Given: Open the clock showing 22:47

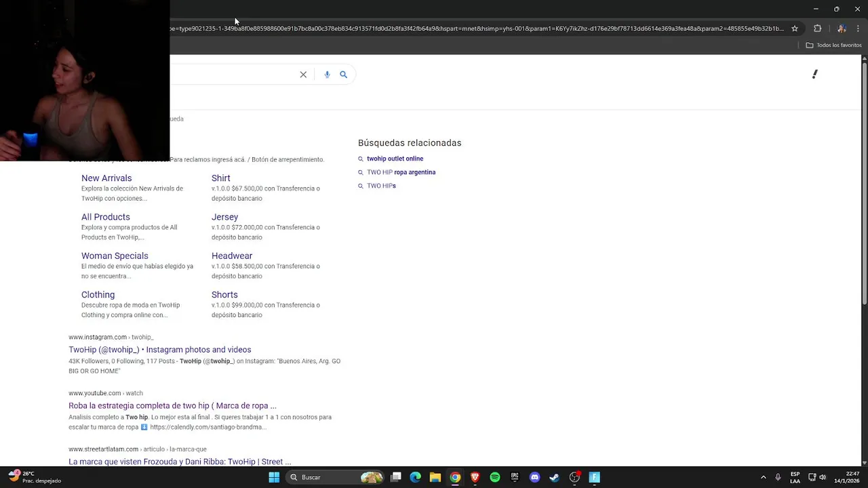Looking at the screenshot, I should [x=846, y=477].
